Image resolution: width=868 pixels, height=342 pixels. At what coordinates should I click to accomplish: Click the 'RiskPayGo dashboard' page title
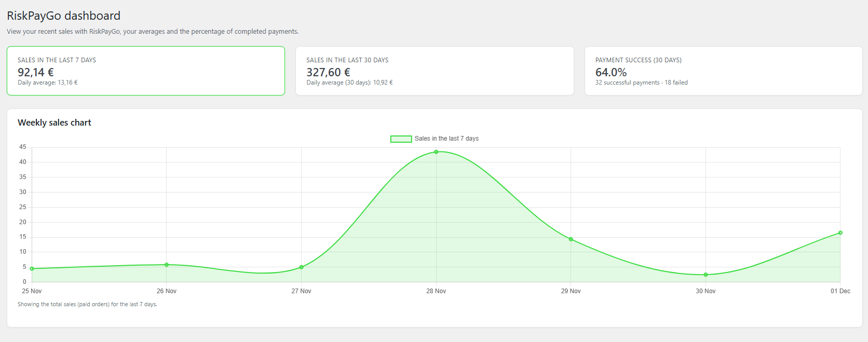63,16
